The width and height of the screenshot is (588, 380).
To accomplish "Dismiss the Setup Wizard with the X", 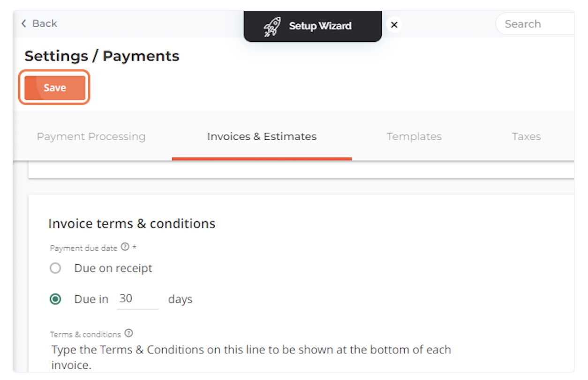I will pyautogui.click(x=394, y=25).
